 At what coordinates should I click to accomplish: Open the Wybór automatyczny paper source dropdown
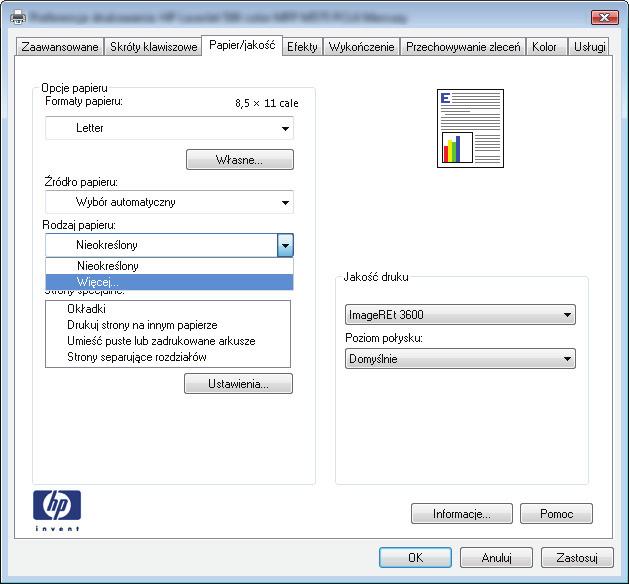(x=169, y=202)
